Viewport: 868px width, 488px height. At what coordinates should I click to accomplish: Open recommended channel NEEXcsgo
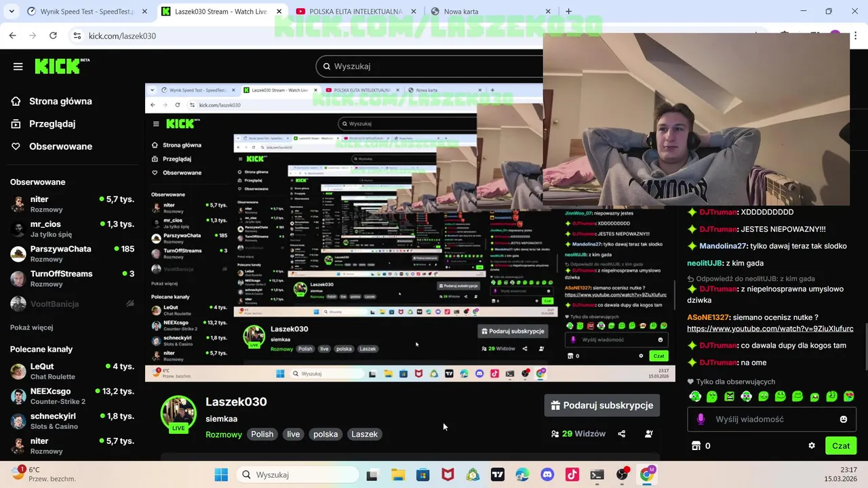tap(72, 396)
